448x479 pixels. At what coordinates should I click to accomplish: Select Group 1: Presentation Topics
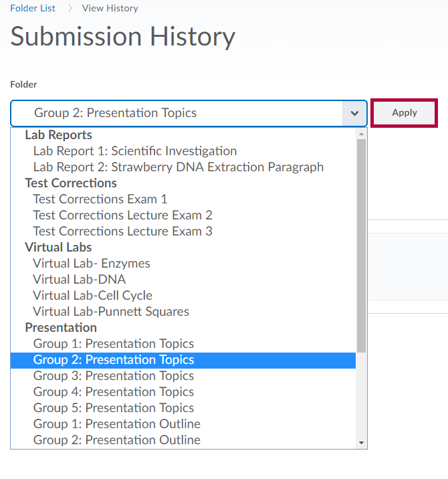click(x=114, y=344)
